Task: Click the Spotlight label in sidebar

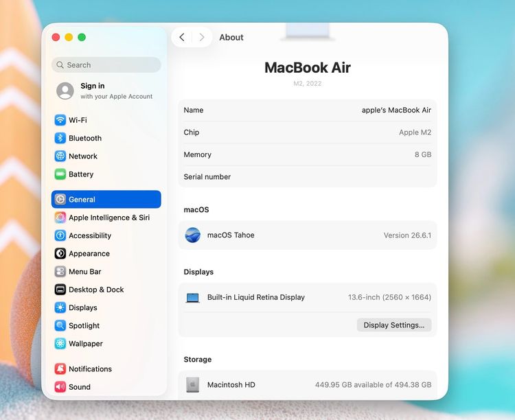Action: (x=84, y=326)
